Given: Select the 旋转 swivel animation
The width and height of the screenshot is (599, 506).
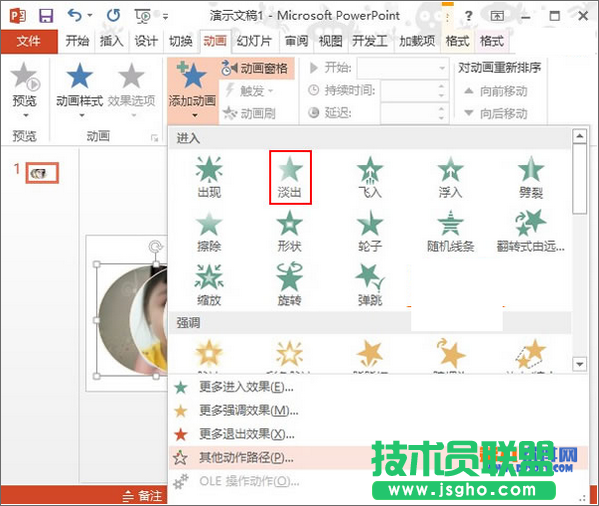Looking at the screenshot, I should [x=290, y=285].
